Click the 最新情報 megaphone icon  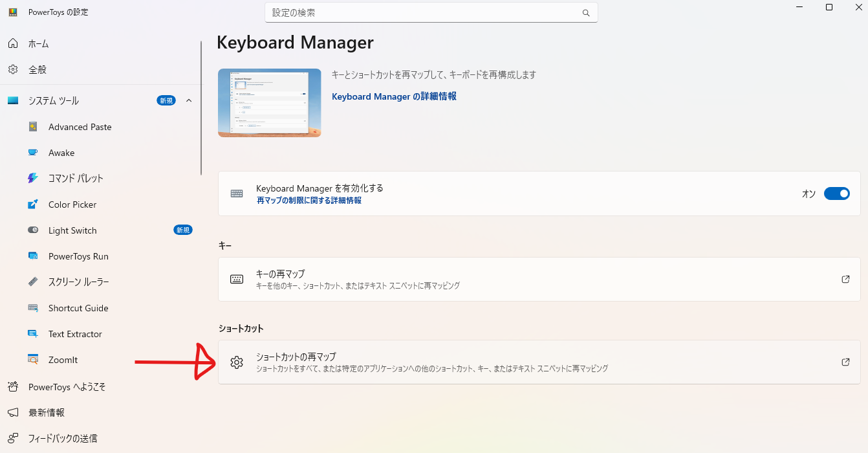click(13, 412)
